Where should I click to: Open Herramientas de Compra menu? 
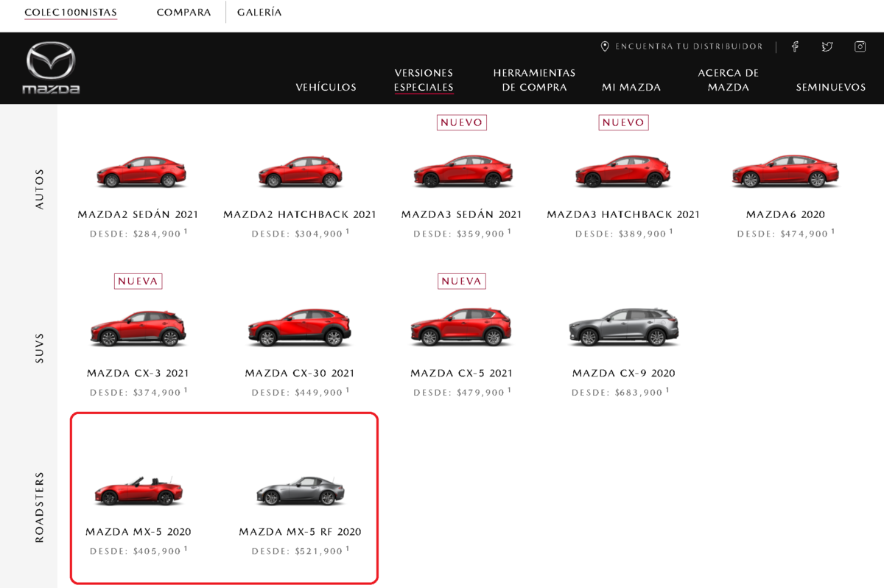[534, 80]
